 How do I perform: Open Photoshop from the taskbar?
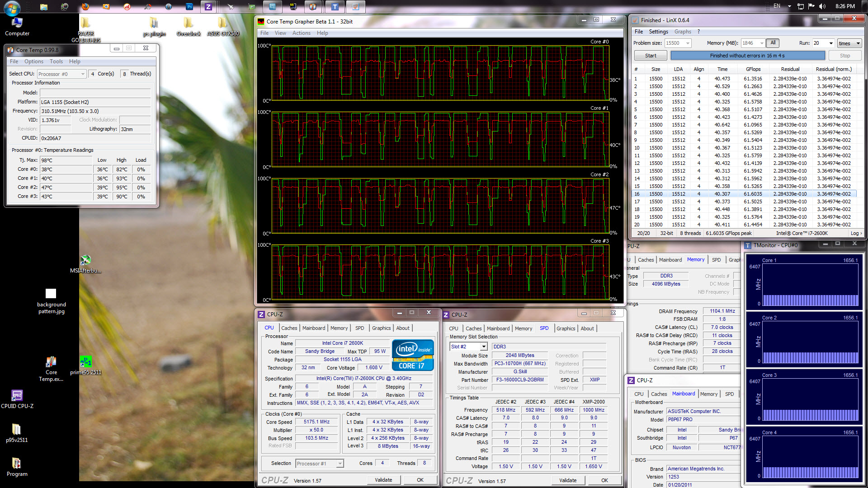[x=189, y=7]
